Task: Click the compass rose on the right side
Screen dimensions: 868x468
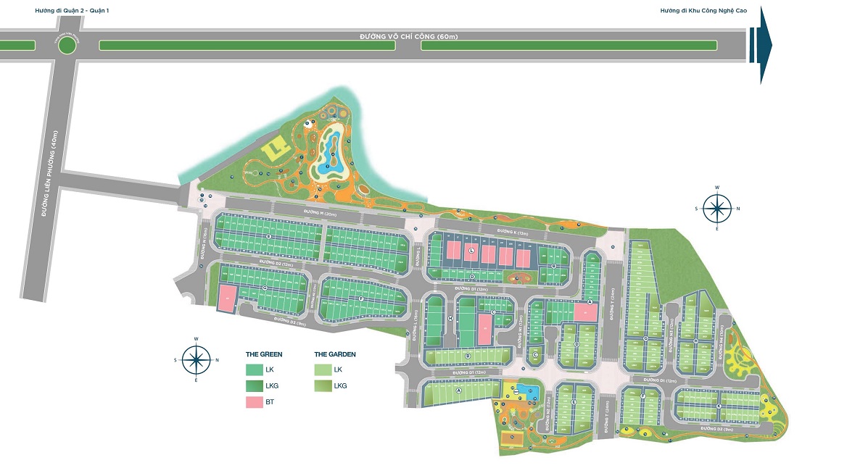Action: (717, 208)
